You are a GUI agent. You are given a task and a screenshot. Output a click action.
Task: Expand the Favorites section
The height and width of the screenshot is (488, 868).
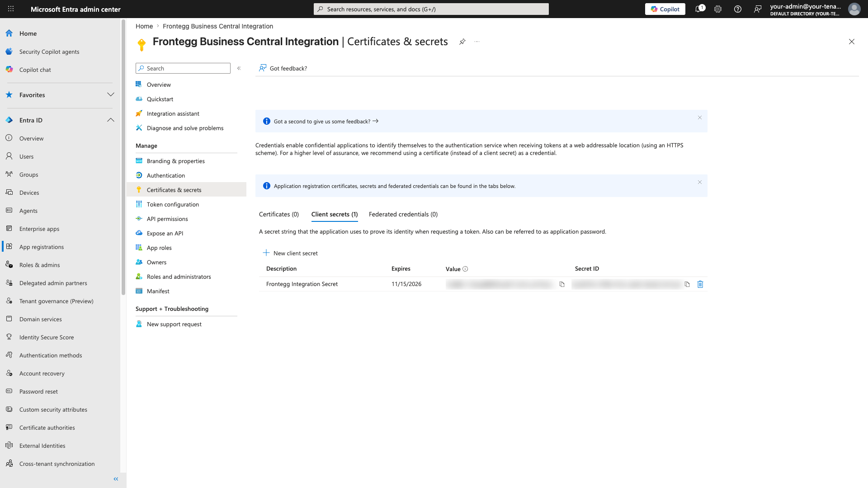click(x=110, y=95)
